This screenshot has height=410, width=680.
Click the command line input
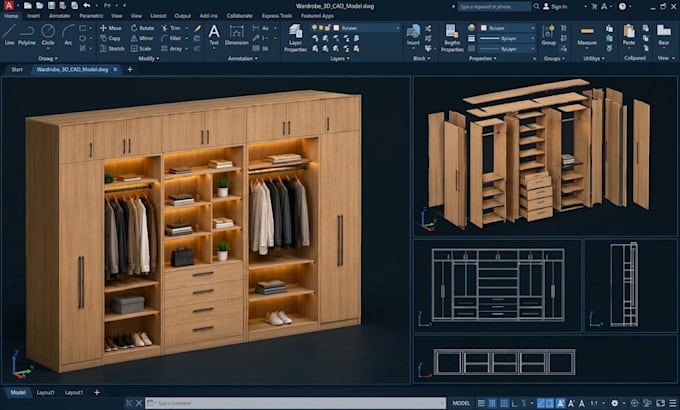click(295, 403)
